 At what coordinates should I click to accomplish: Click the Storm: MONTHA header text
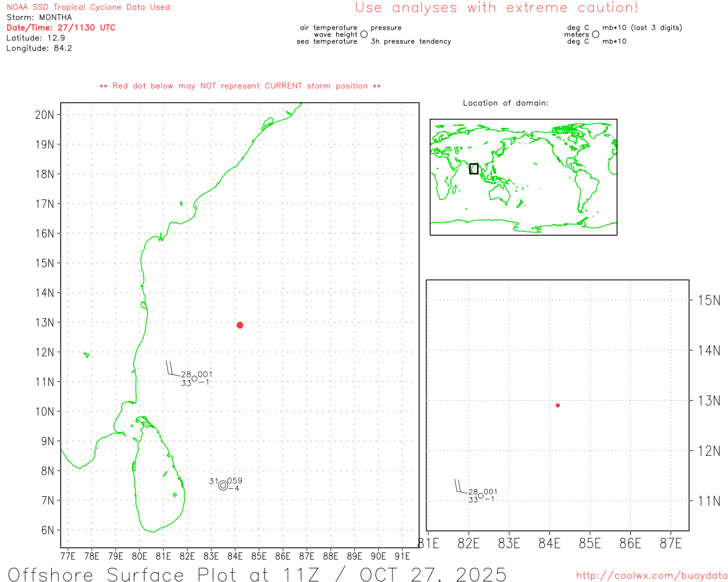pos(39,17)
